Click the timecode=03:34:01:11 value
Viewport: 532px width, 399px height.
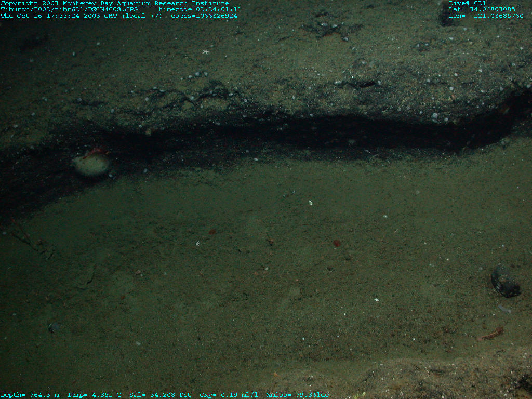[x=200, y=9]
